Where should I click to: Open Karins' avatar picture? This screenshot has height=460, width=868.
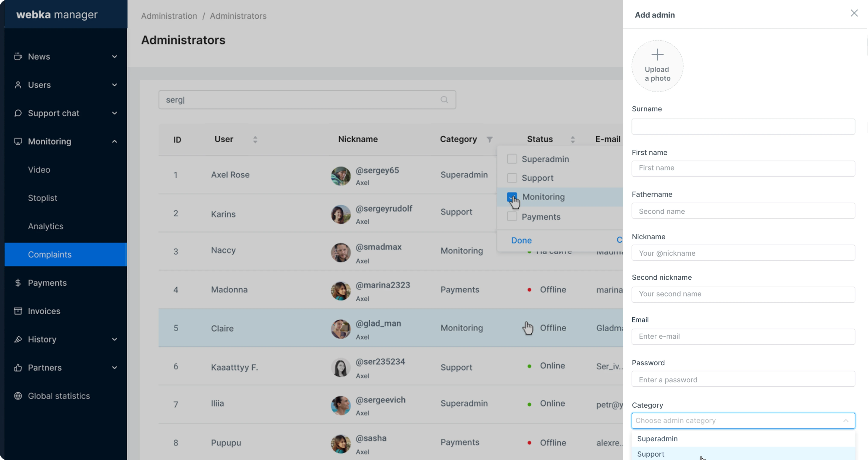click(341, 214)
